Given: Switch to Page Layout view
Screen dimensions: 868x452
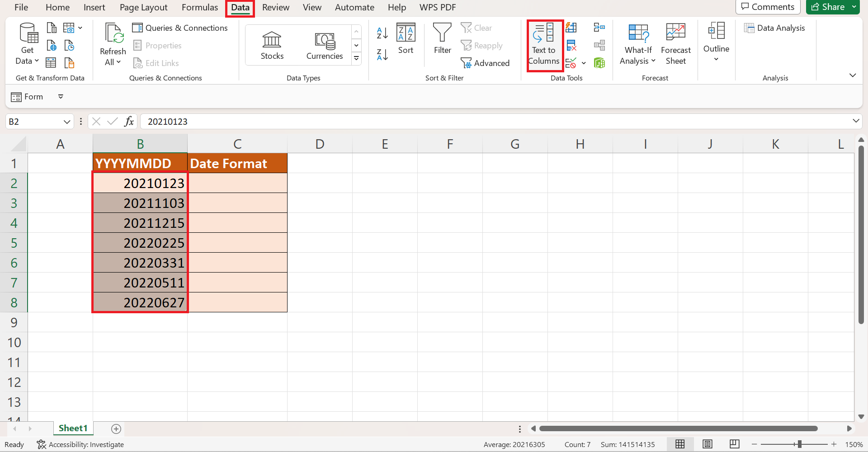Looking at the screenshot, I should coord(708,444).
